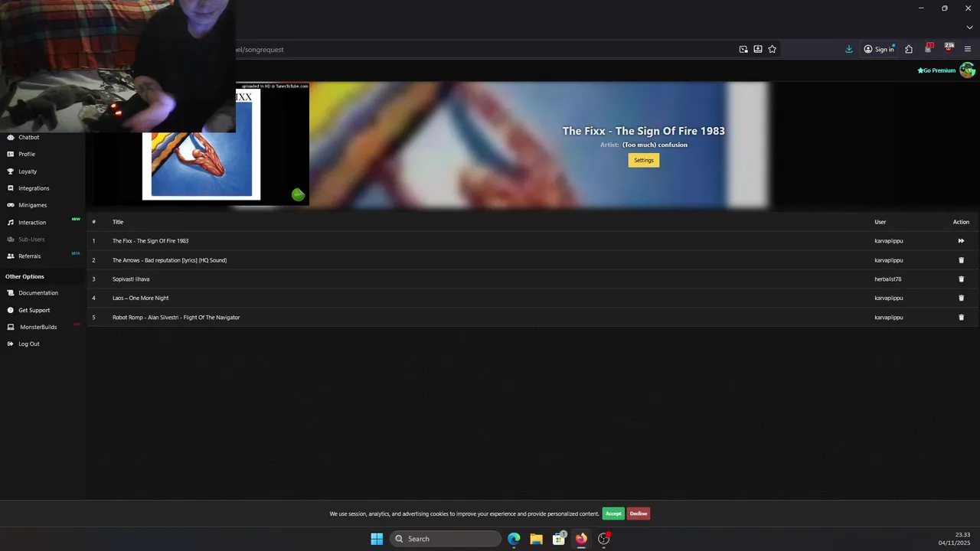
Task: Open song request Settings button
Action: click(x=644, y=160)
